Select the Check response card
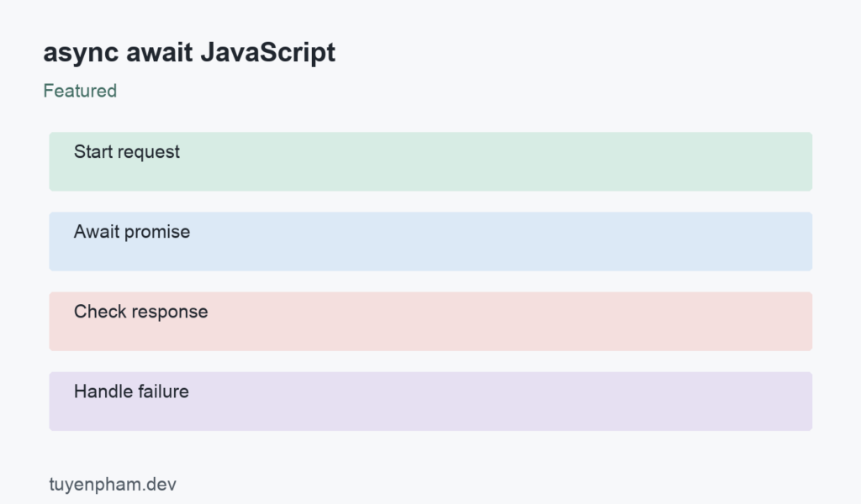 pyautogui.click(x=430, y=322)
